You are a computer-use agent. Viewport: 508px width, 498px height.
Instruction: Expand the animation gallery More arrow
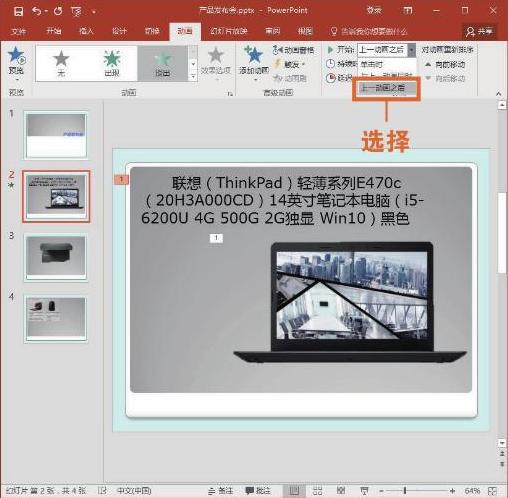[x=193, y=77]
